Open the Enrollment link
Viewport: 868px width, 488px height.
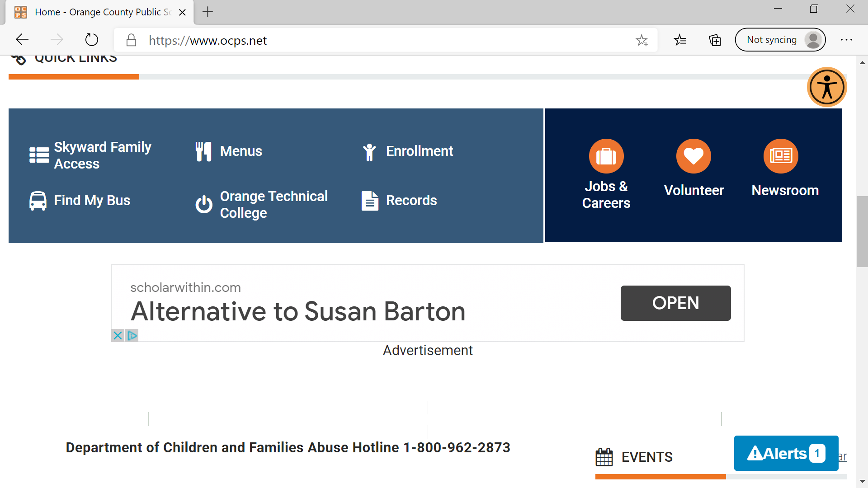click(x=419, y=151)
